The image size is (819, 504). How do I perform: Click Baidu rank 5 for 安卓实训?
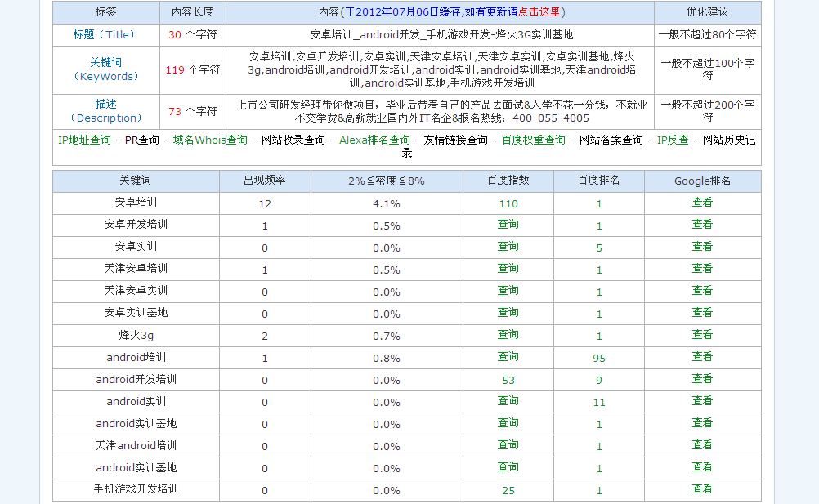pos(599,248)
